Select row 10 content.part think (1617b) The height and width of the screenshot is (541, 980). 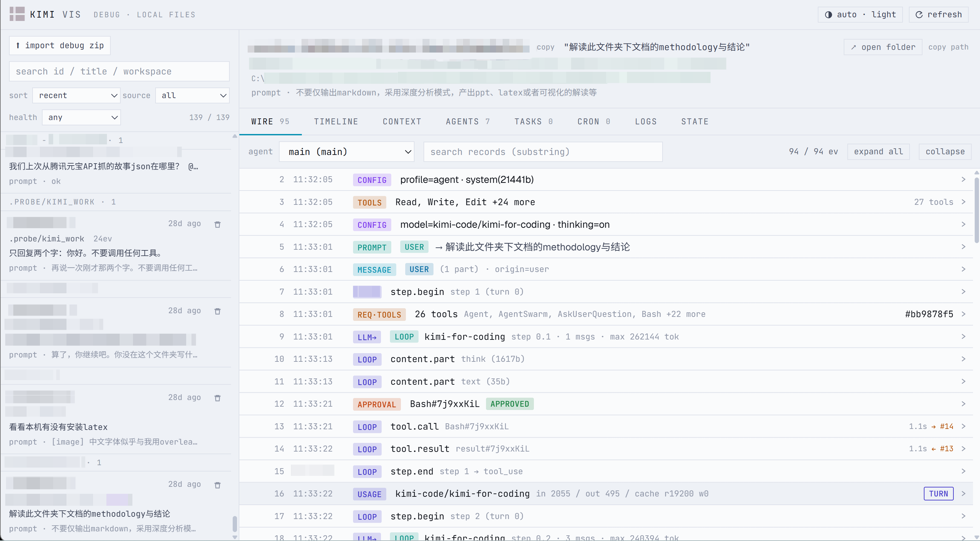coord(607,359)
